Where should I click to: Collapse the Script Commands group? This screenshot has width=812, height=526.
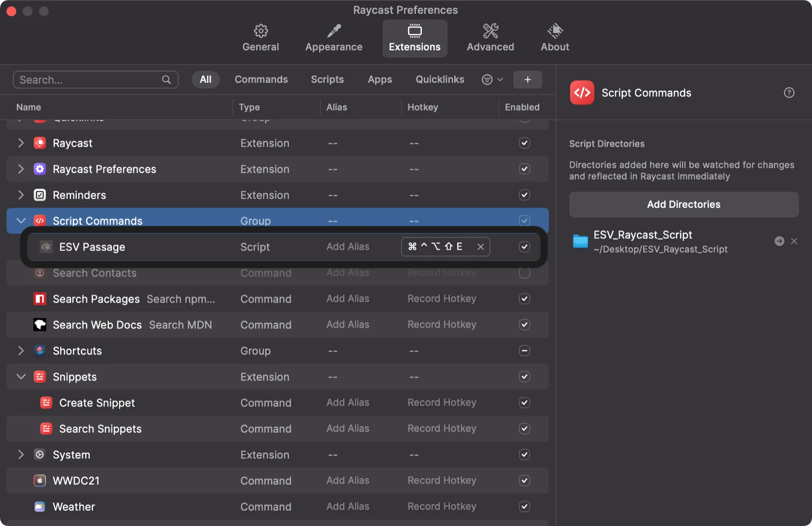pyautogui.click(x=21, y=221)
